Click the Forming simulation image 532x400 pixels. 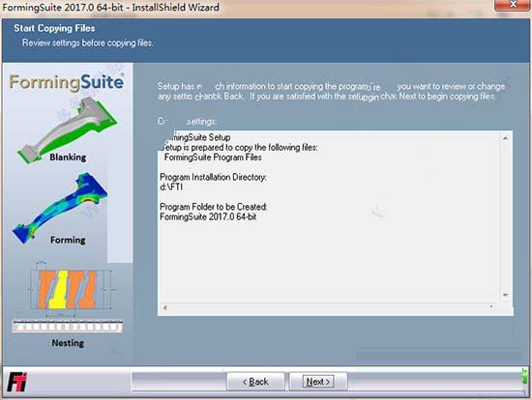tap(61, 207)
